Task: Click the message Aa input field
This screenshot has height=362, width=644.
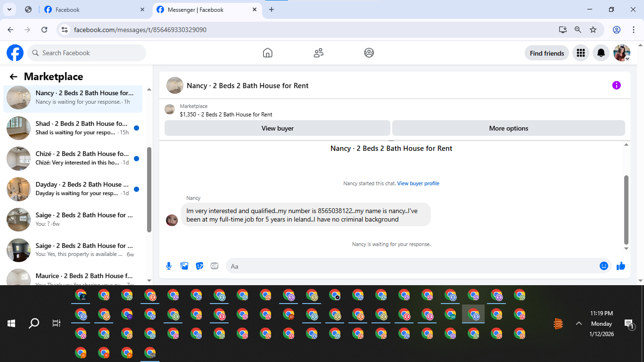Action: point(412,266)
